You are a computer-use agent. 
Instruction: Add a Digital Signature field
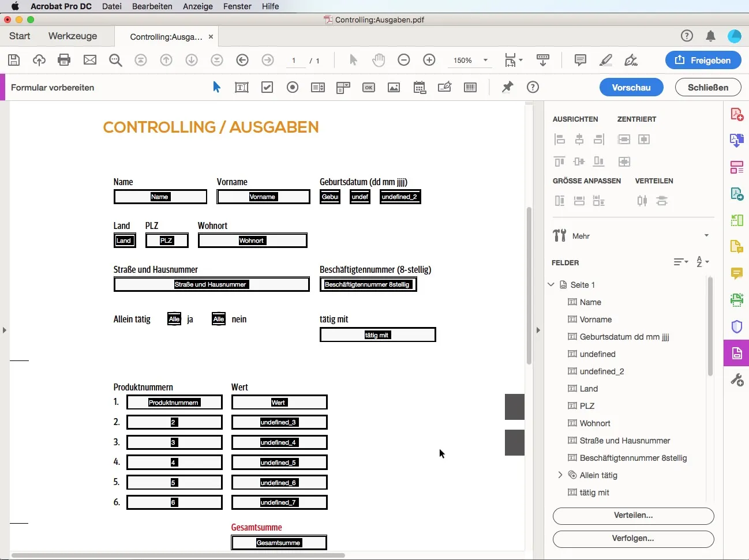pos(445,87)
